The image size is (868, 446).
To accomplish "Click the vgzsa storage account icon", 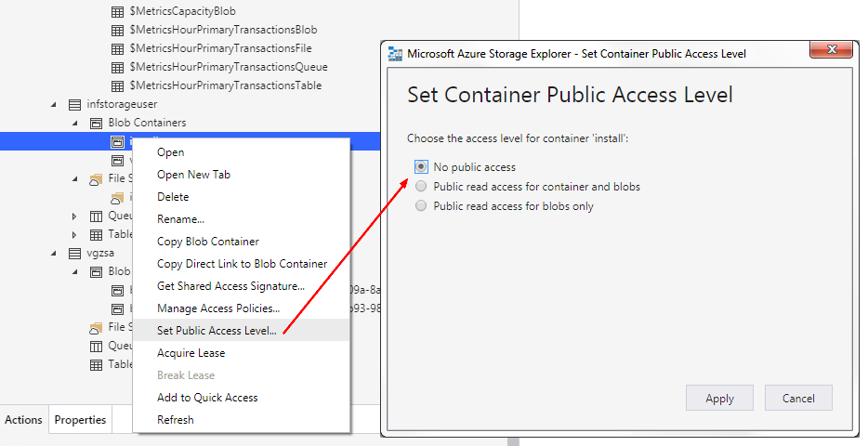I will coord(75,253).
